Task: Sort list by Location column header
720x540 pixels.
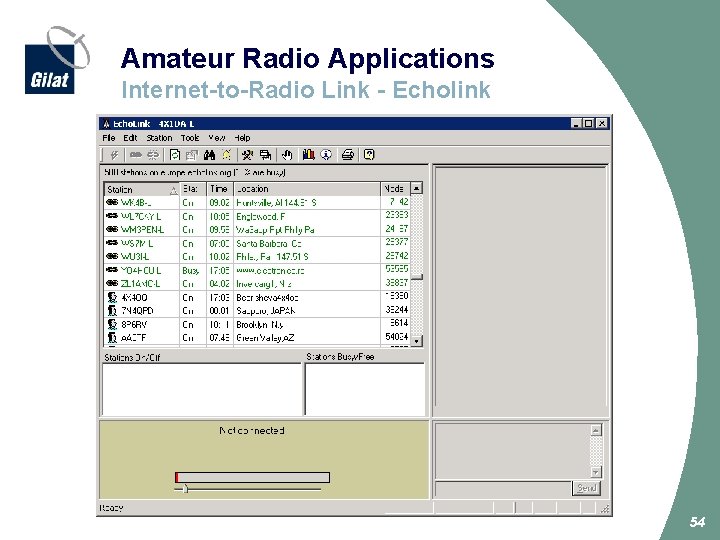Action: (307, 189)
